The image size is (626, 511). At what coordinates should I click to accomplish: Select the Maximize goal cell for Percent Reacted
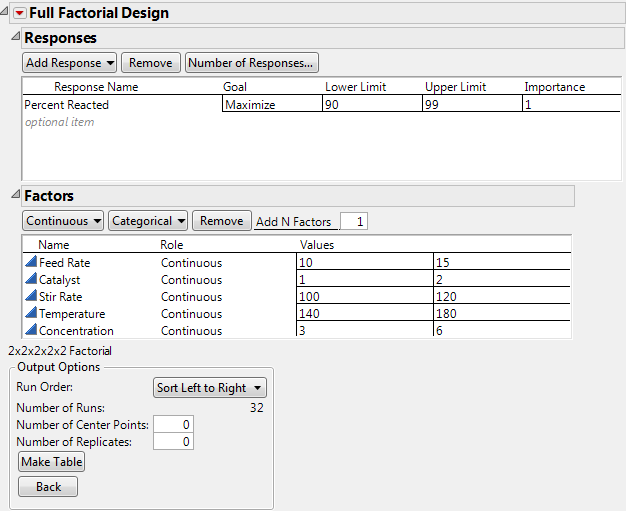pos(271,105)
